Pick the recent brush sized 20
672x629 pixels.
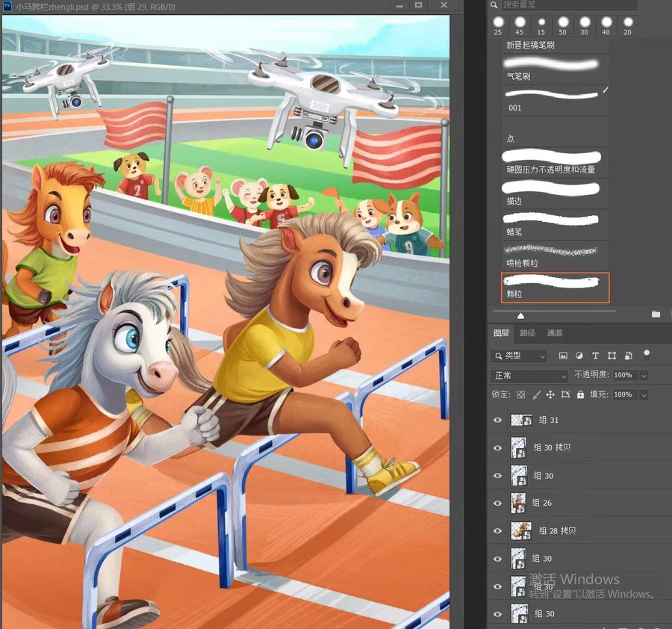pyautogui.click(x=628, y=25)
